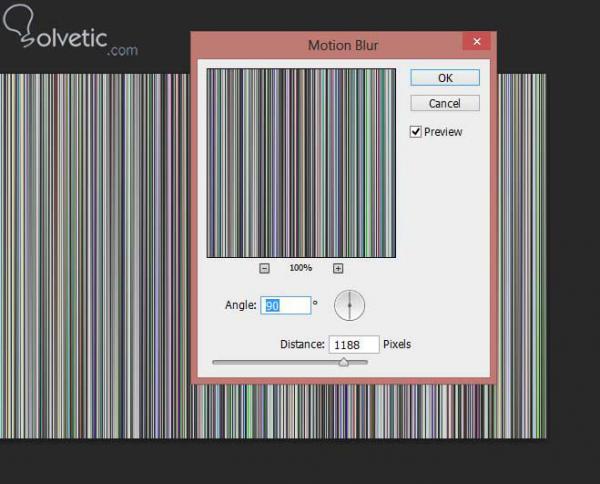Click the 100% zoom level text

(x=301, y=268)
